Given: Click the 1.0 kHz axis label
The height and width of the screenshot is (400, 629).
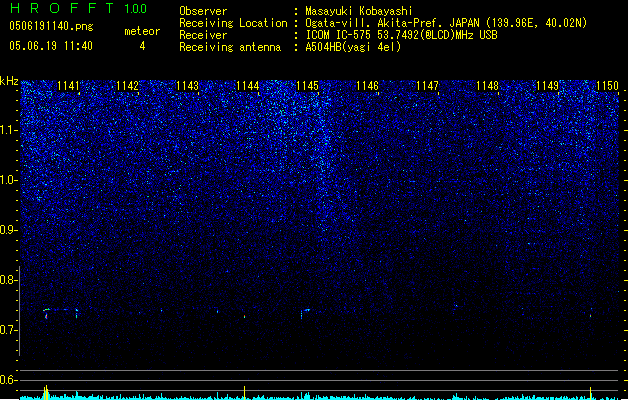Looking at the screenshot, I should click(x=8, y=180).
